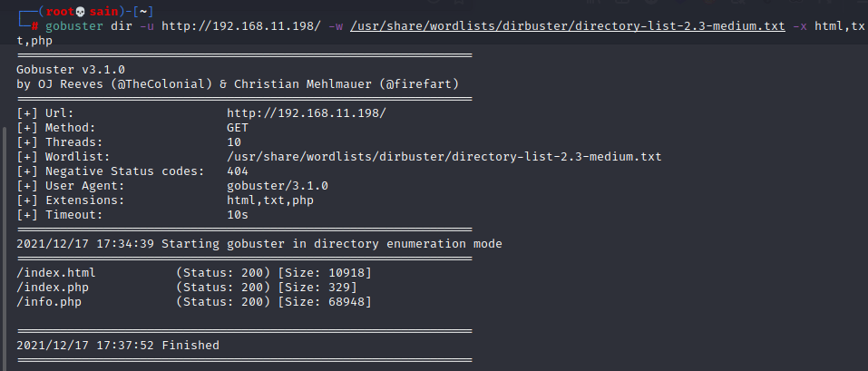Click the gobuster/3.1.0 User Agent value
868x371 pixels.
(278, 185)
